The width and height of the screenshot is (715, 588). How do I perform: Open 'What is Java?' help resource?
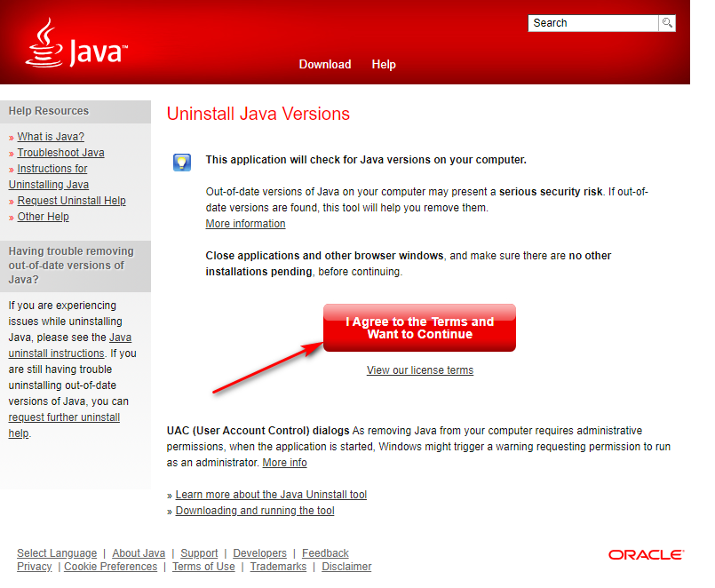click(x=51, y=136)
